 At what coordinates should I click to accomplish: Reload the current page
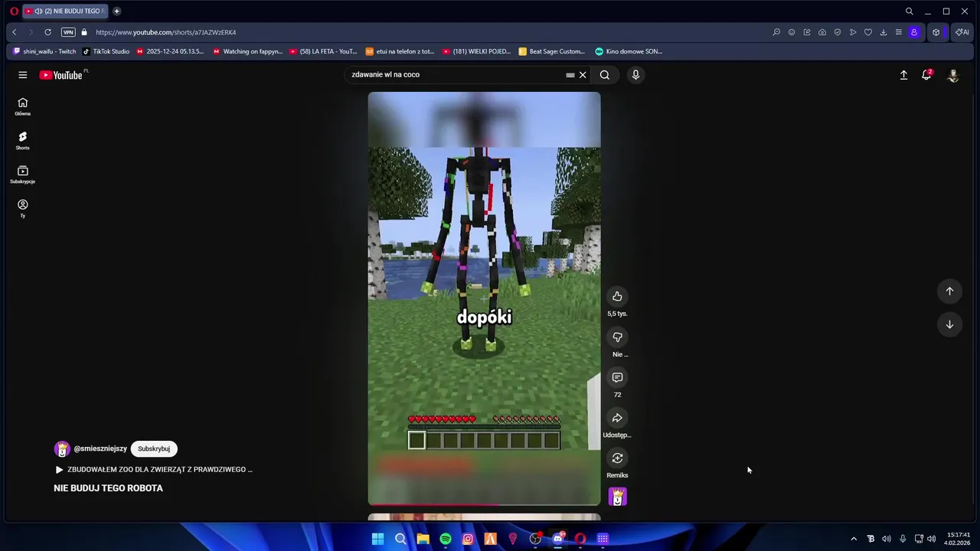point(48,32)
